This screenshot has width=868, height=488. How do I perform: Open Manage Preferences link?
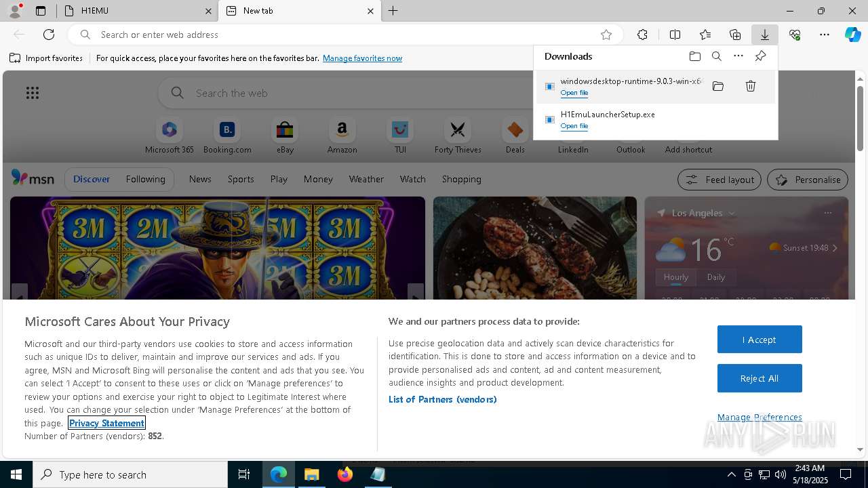click(759, 418)
